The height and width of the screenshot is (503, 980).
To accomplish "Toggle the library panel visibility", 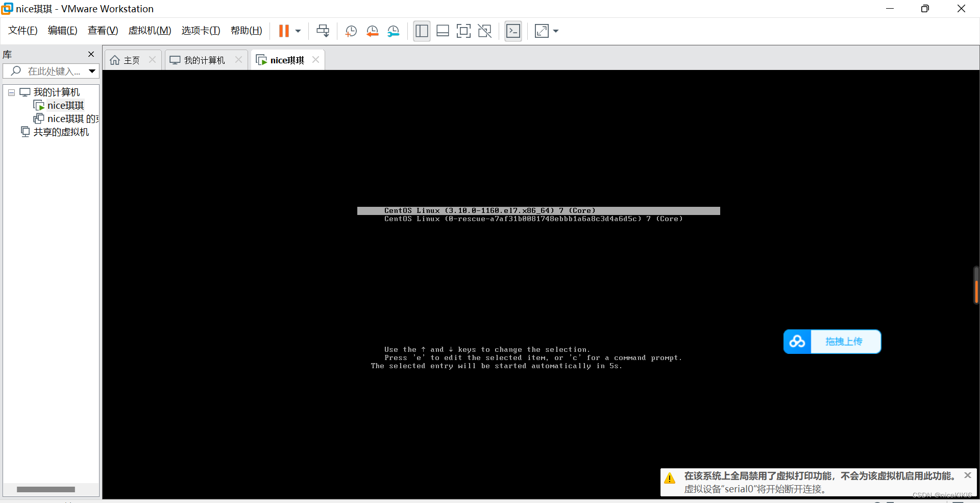I will [x=422, y=31].
